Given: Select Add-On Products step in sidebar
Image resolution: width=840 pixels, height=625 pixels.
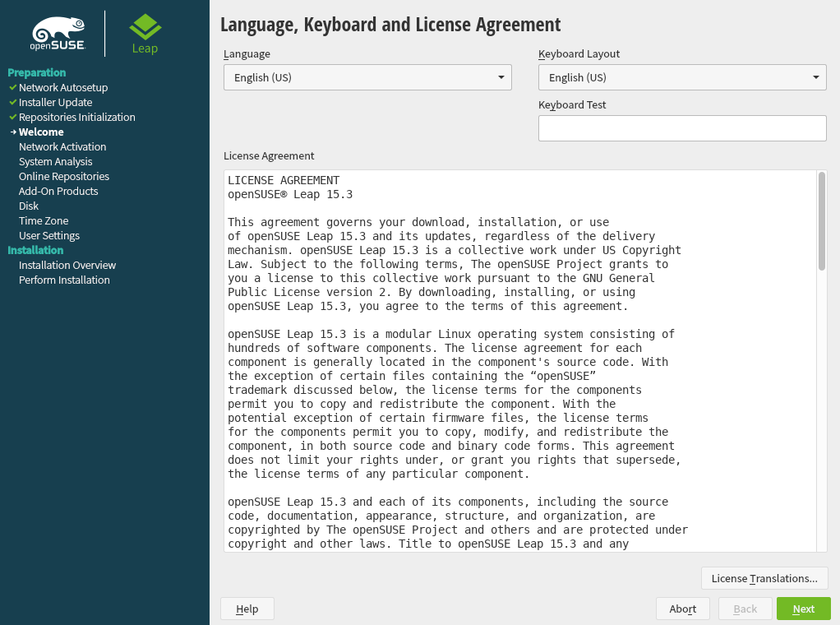Looking at the screenshot, I should pos(58,191).
